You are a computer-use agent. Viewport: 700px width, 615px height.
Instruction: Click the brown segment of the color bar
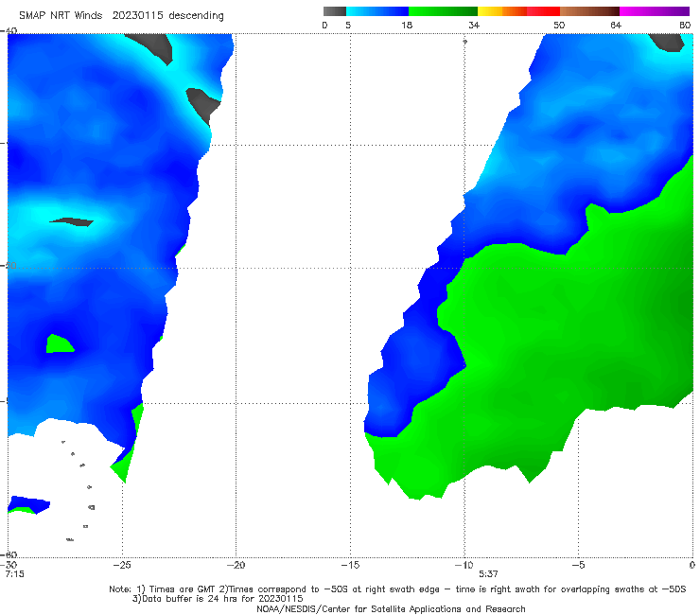click(589, 11)
